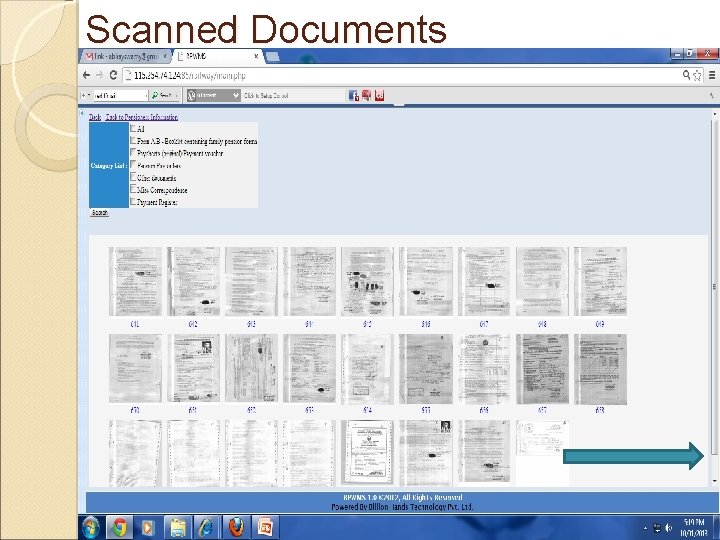Click the Facebook icon in the toolbar
This screenshot has width=720, height=540.
pyautogui.click(x=354, y=96)
